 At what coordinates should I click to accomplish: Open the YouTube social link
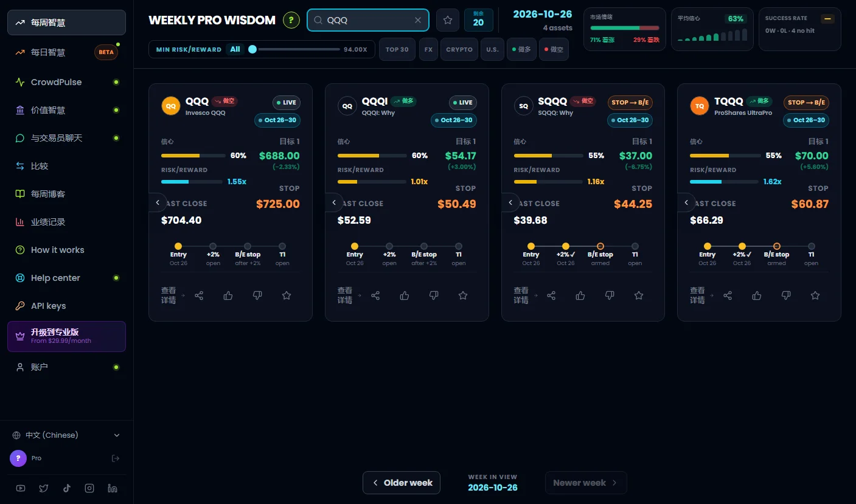(21, 488)
